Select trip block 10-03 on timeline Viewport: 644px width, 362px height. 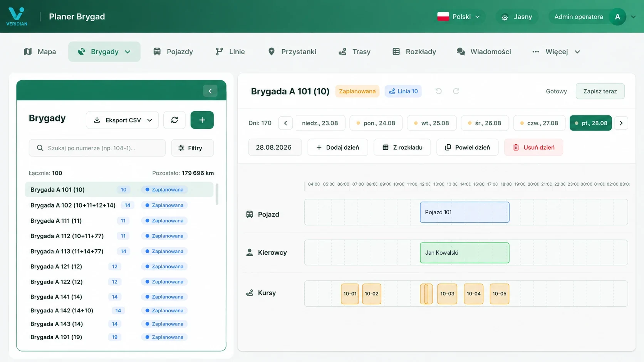pyautogui.click(x=447, y=294)
